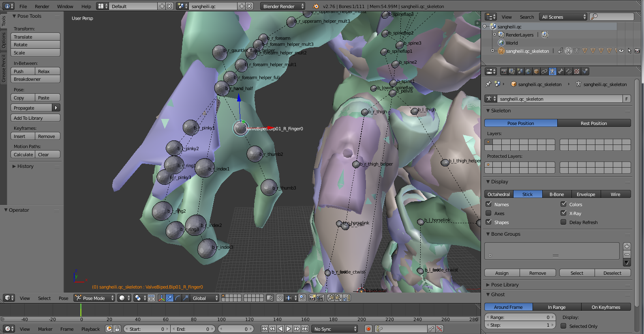Open the File menu
This screenshot has width=644, height=334.
pyautogui.click(x=23, y=6)
